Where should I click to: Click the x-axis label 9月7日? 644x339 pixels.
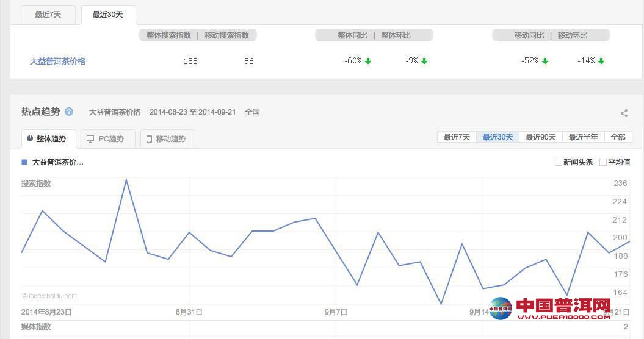point(336,312)
